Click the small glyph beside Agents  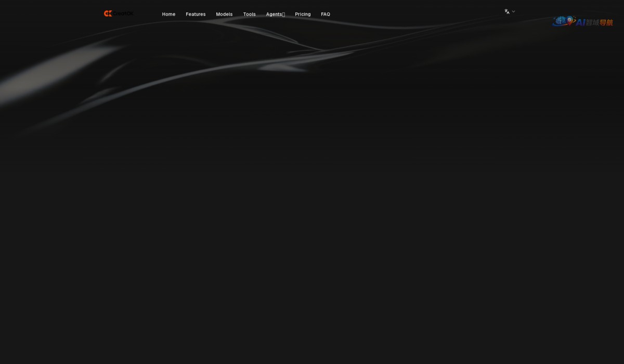(x=283, y=15)
